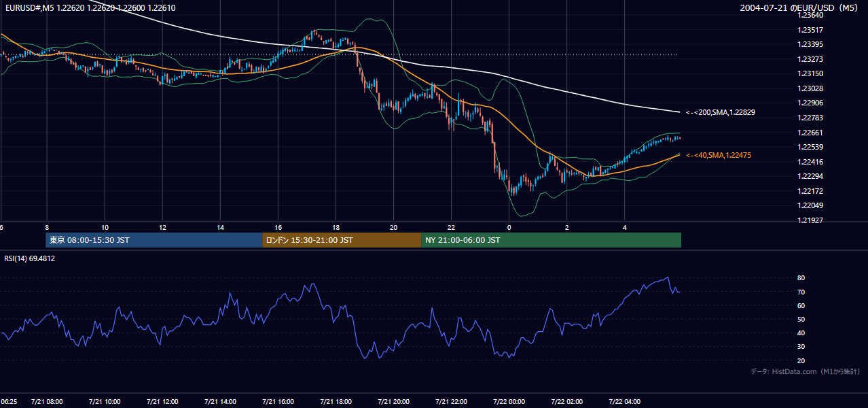Screen dimensions: 868x408
Task: Click RSI scale value 20
Action: [x=801, y=360]
